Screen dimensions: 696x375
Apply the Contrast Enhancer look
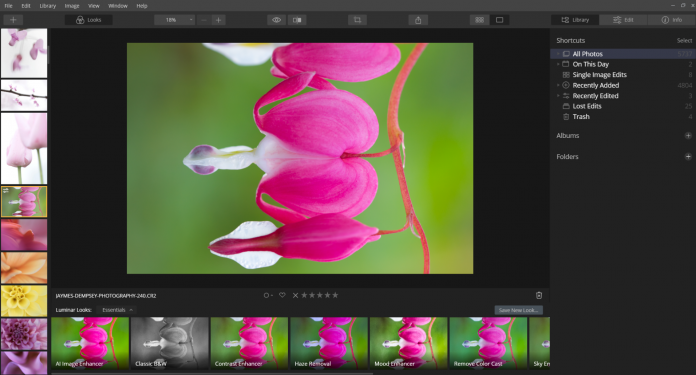[249, 343]
